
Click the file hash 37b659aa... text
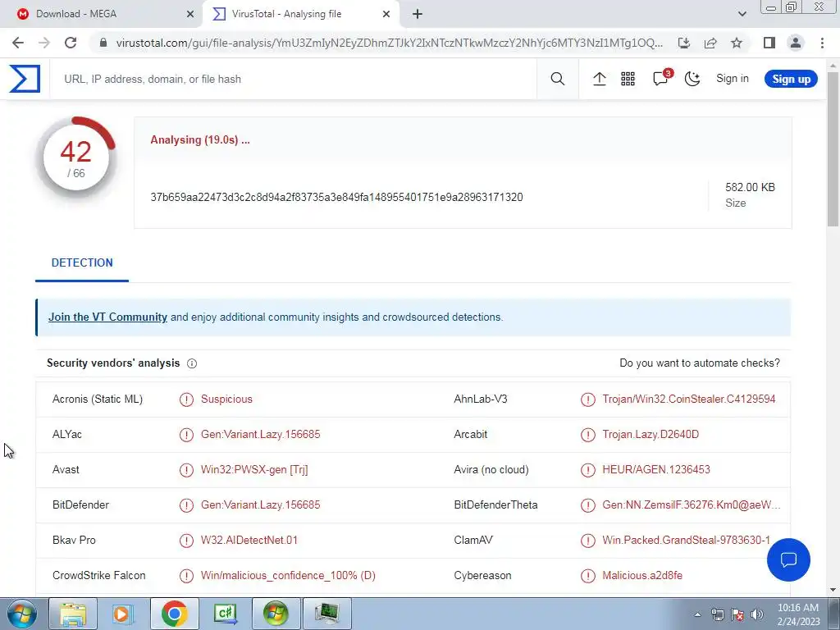point(336,197)
